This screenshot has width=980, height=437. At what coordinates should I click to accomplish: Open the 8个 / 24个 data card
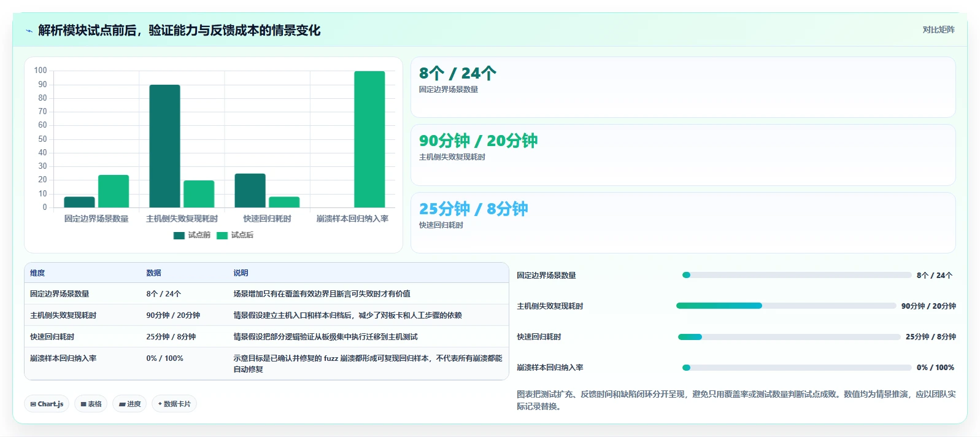[683, 87]
